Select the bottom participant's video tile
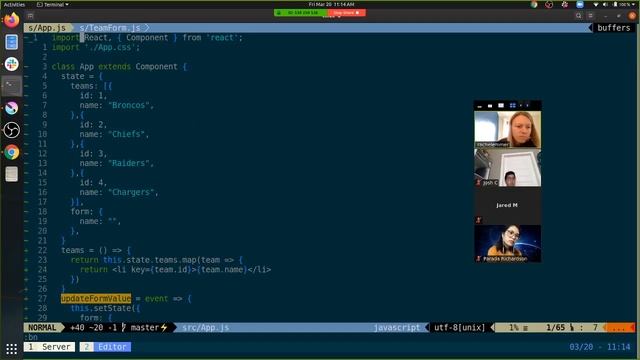Viewport: 640px width, 360px height. click(507, 244)
